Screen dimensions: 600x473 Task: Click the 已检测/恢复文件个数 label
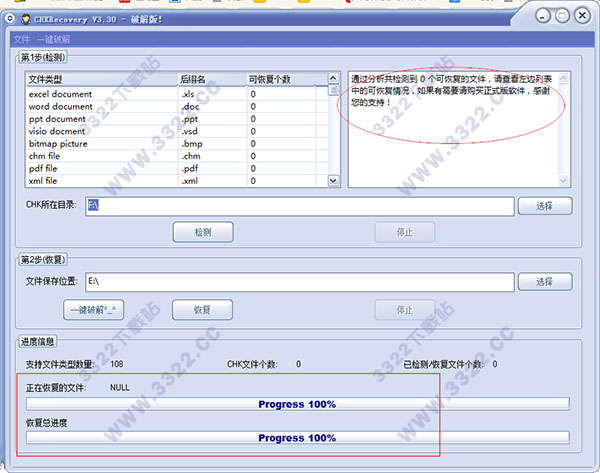[x=443, y=364]
